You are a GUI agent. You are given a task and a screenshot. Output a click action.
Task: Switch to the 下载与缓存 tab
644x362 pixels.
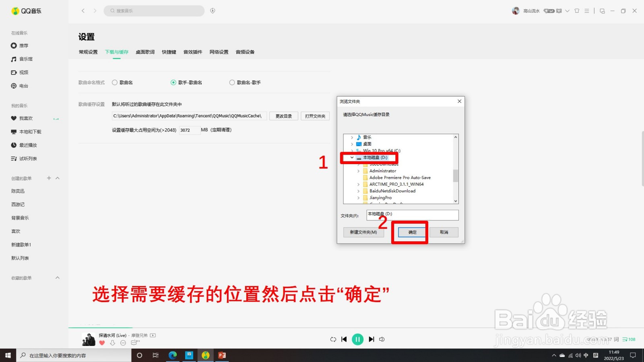click(117, 52)
